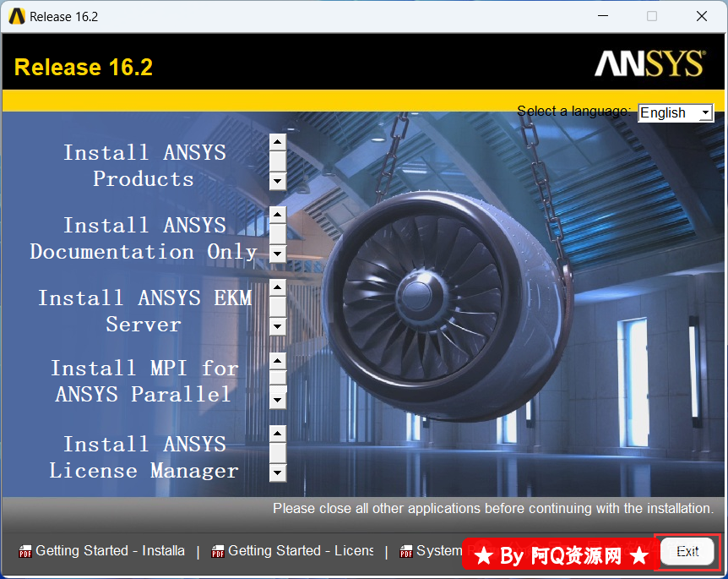Select Install ANSYS EKM Server

point(145,311)
